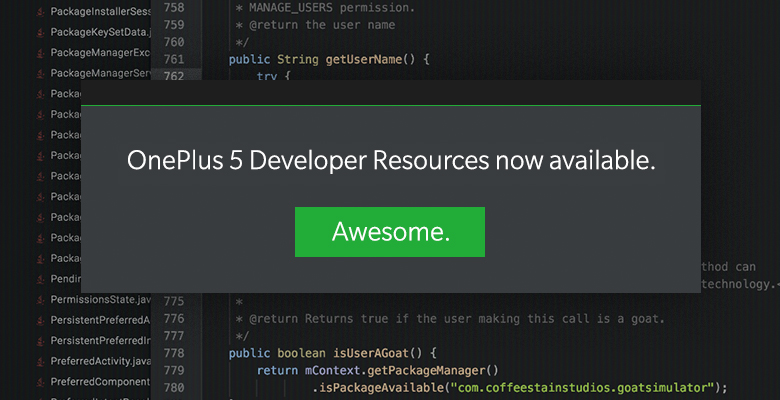Click the Java icon beside PackageManagerExc
Viewport: 780px width, 400px height.
pos(40,53)
